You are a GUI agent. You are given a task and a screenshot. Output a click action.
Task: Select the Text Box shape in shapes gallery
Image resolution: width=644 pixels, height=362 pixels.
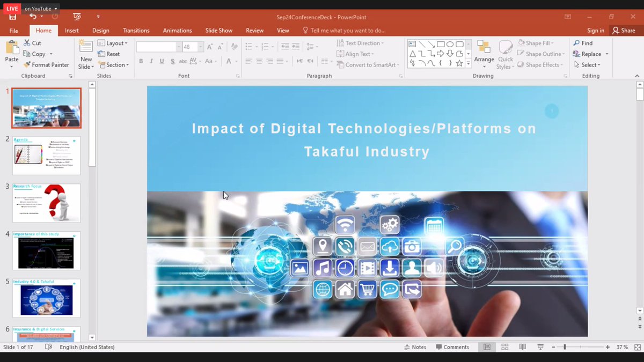pos(412,44)
